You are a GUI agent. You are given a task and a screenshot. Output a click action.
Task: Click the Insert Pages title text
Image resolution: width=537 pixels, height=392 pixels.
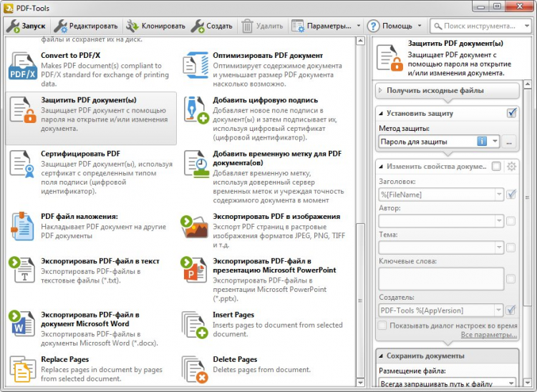(233, 315)
